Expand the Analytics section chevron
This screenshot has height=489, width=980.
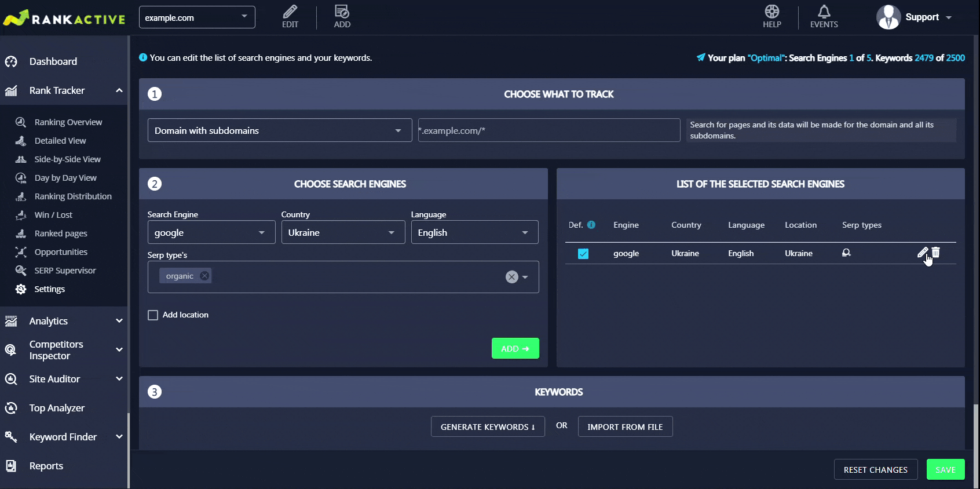[119, 321]
